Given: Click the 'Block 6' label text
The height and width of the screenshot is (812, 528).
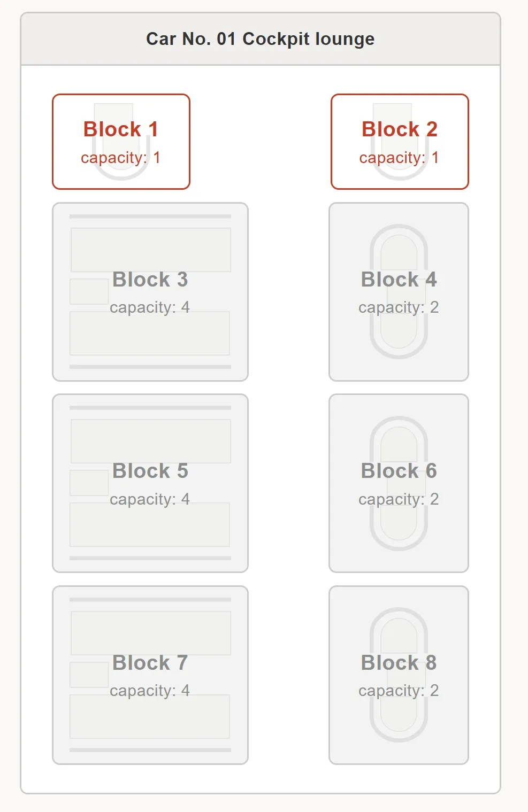Looking at the screenshot, I should [399, 471].
